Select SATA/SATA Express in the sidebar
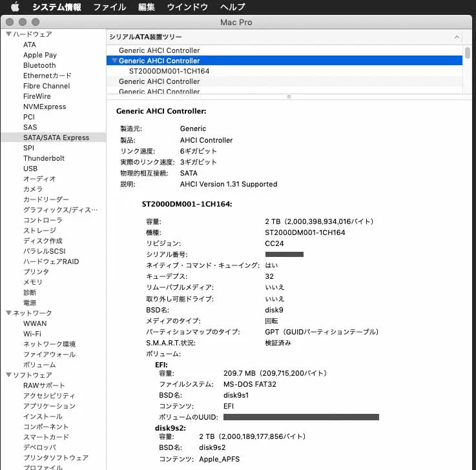 click(x=56, y=138)
